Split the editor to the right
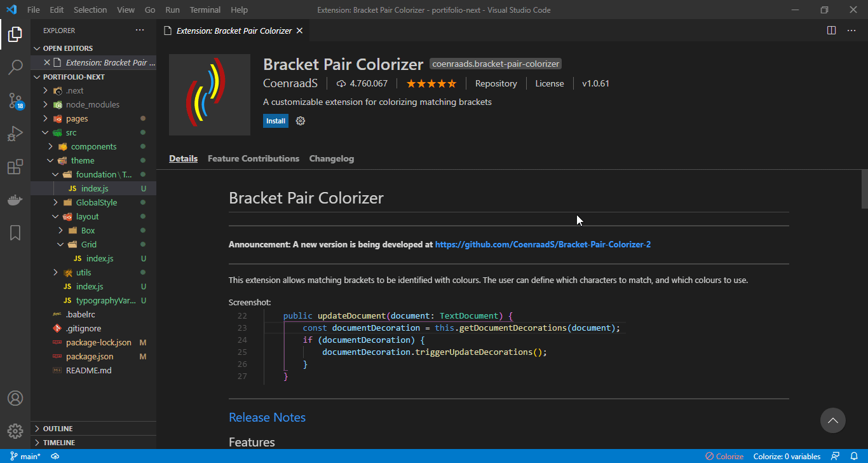Viewport: 868px width, 463px height. pyautogui.click(x=831, y=31)
